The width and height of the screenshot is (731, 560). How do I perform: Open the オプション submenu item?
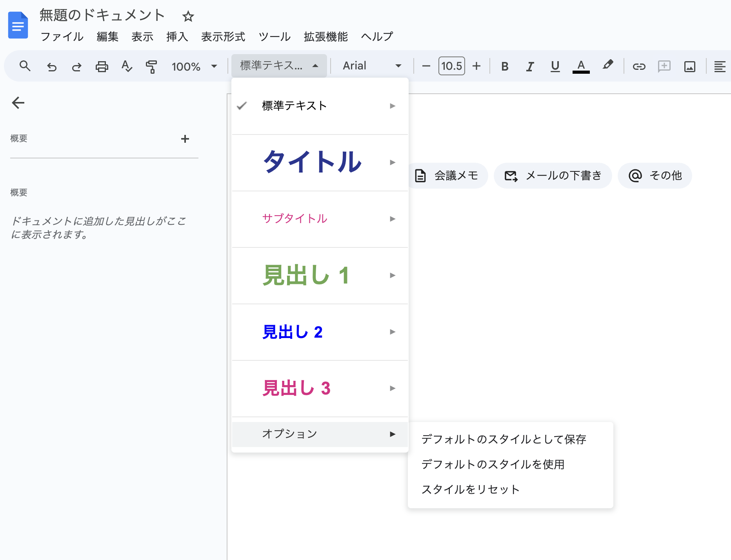320,434
